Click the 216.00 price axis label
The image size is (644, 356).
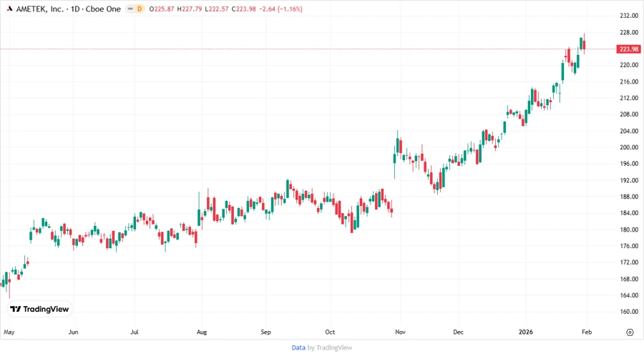(629, 81)
